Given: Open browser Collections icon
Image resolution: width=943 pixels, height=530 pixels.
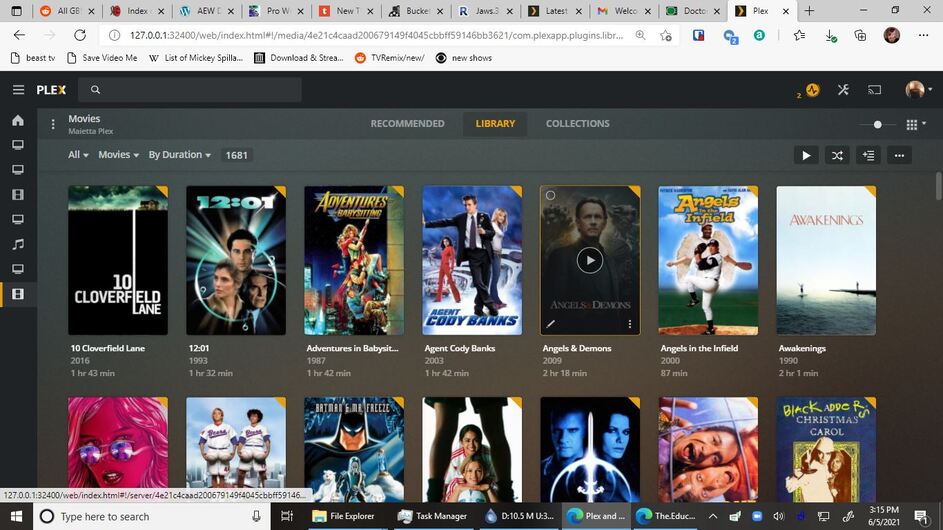Looking at the screenshot, I should coord(861,35).
